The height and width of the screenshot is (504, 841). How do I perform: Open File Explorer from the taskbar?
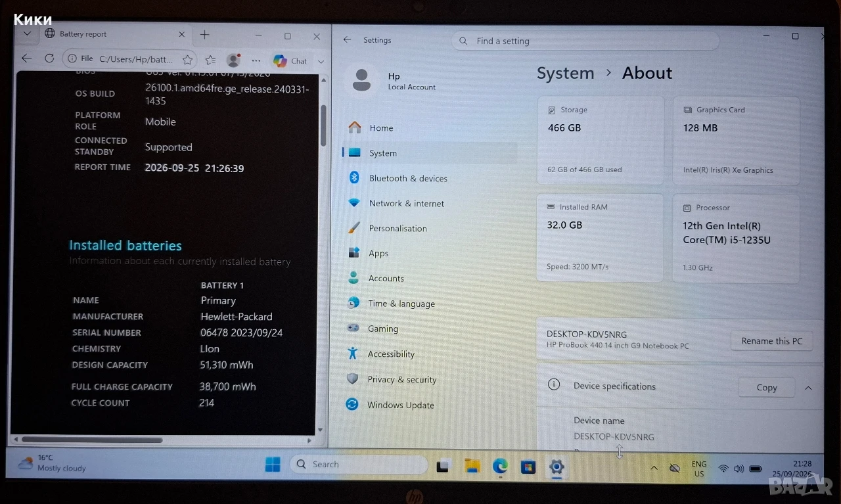click(x=472, y=466)
